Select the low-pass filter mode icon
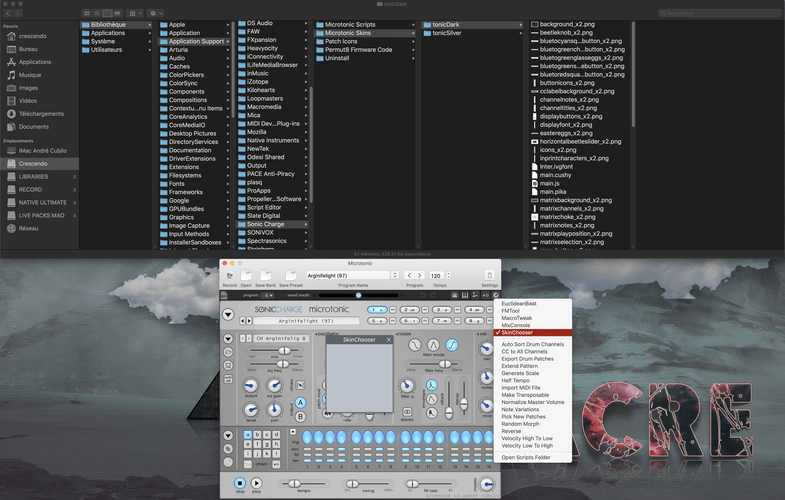Screen dimensions: 785x500 415,345
